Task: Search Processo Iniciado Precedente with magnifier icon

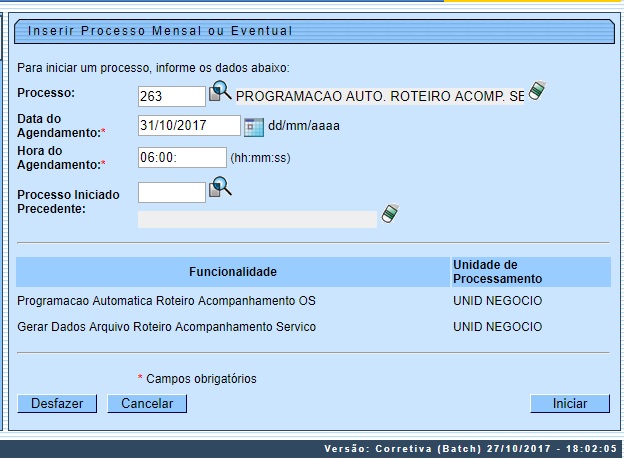Action: click(x=220, y=187)
